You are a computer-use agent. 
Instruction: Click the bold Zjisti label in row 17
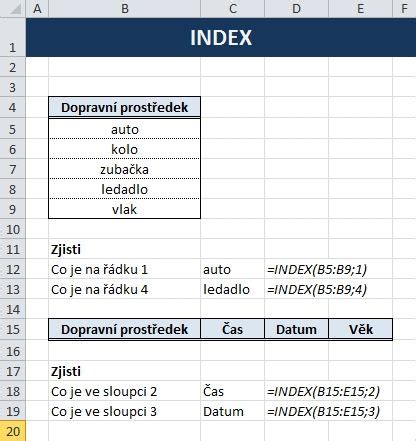tap(66, 371)
